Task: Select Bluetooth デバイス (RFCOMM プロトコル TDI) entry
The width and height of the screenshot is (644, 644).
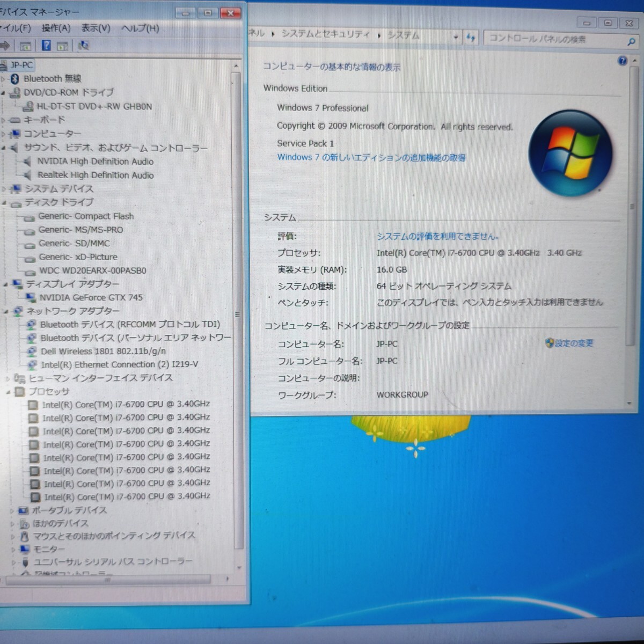Action: pos(130,325)
